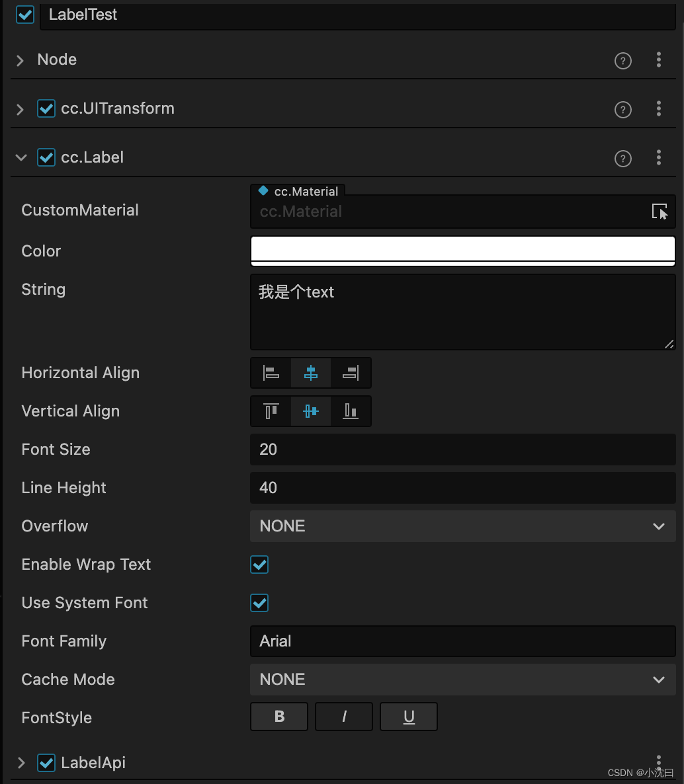Select right horizontal alignment icon

pyautogui.click(x=351, y=372)
